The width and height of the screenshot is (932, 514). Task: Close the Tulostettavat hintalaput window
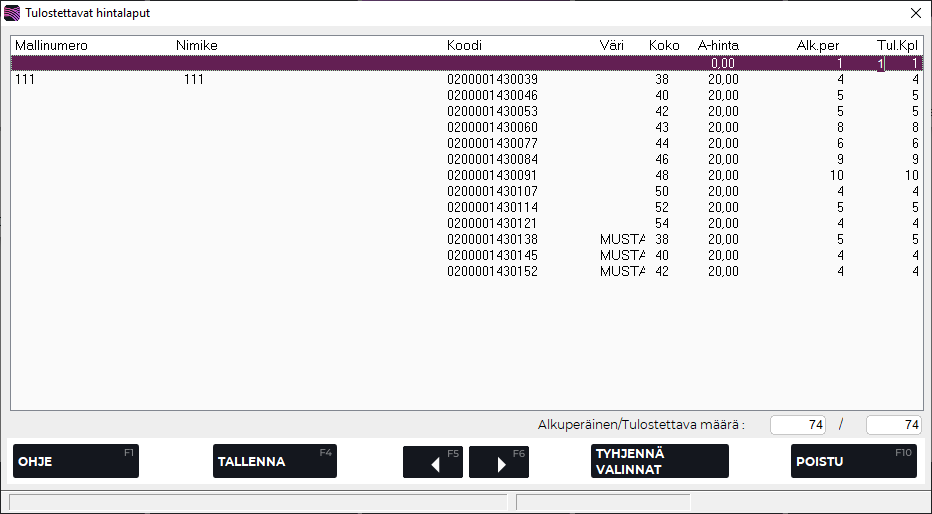click(915, 13)
